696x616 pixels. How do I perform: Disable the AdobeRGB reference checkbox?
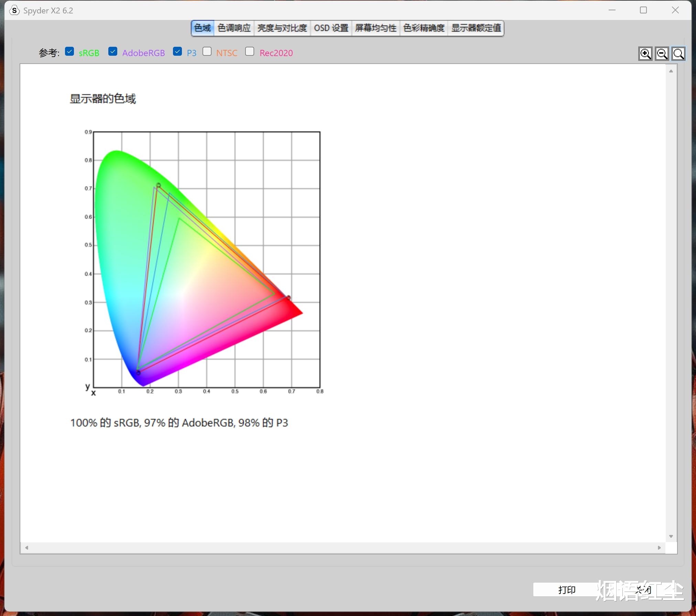[x=113, y=52]
